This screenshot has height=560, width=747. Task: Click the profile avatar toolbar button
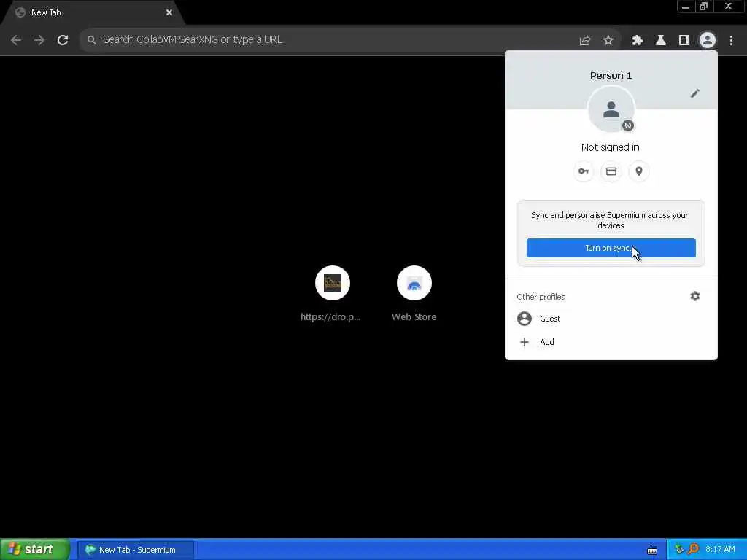[707, 41]
